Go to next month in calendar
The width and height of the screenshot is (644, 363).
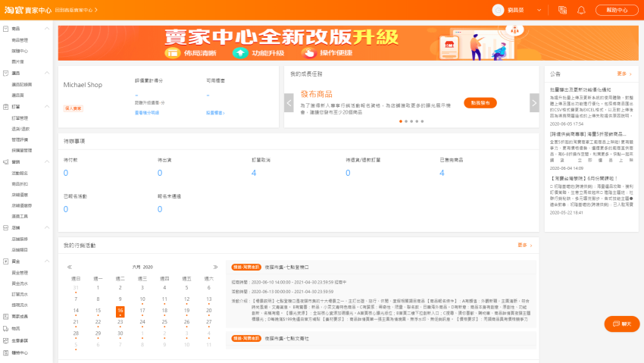click(x=215, y=267)
